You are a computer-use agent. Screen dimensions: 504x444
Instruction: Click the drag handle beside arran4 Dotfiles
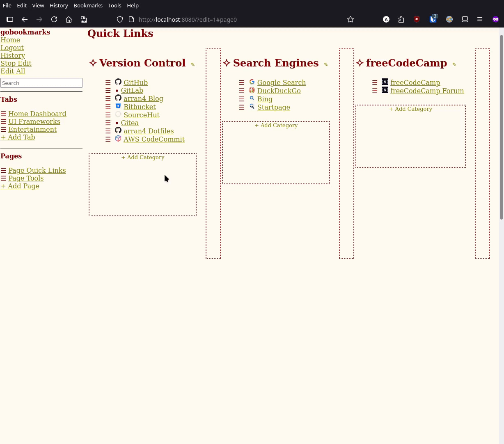[x=108, y=131]
